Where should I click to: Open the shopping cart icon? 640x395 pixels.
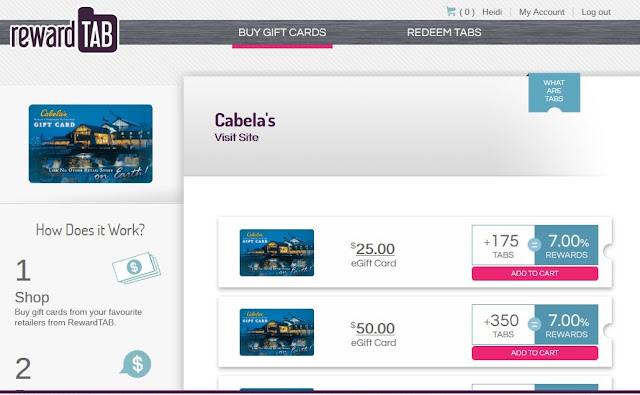tap(451, 11)
